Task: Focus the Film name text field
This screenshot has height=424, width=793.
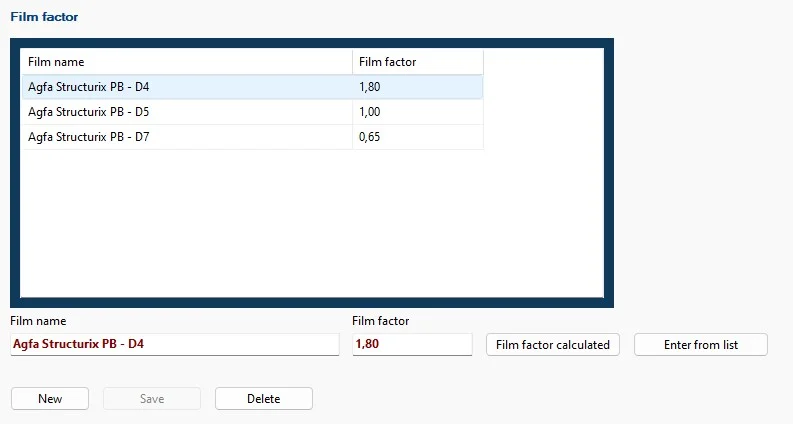Action: pyautogui.click(x=175, y=344)
